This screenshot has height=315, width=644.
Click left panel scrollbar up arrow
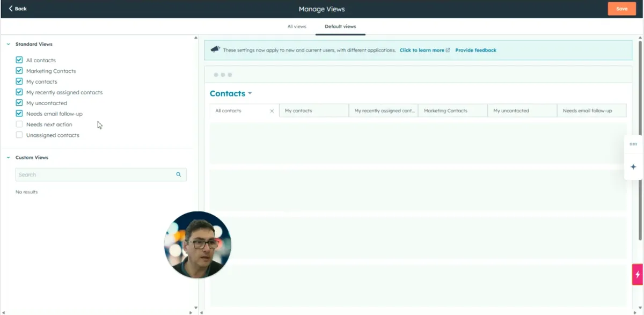pos(195,38)
